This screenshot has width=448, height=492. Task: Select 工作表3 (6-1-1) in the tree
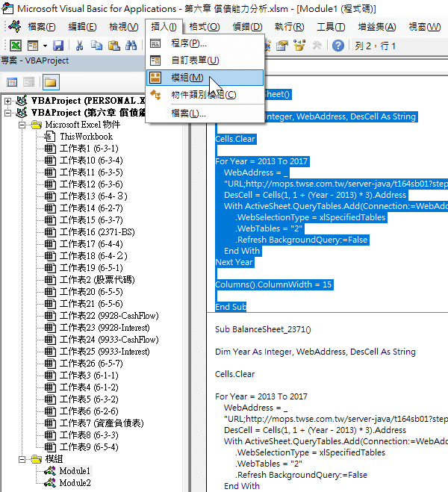coord(89,376)
